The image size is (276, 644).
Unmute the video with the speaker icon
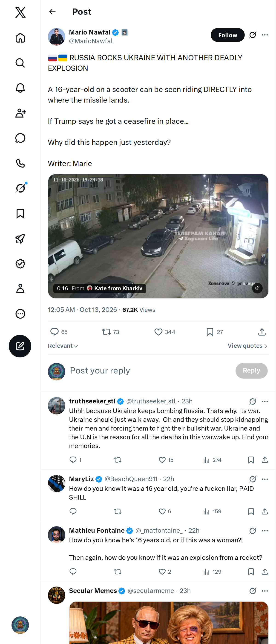point(257,288)
